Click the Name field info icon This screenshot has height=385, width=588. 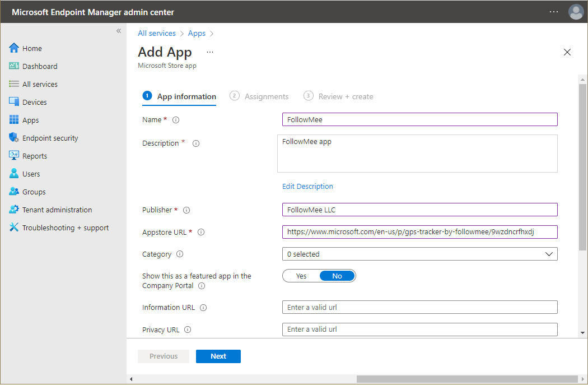coord(175,119)
